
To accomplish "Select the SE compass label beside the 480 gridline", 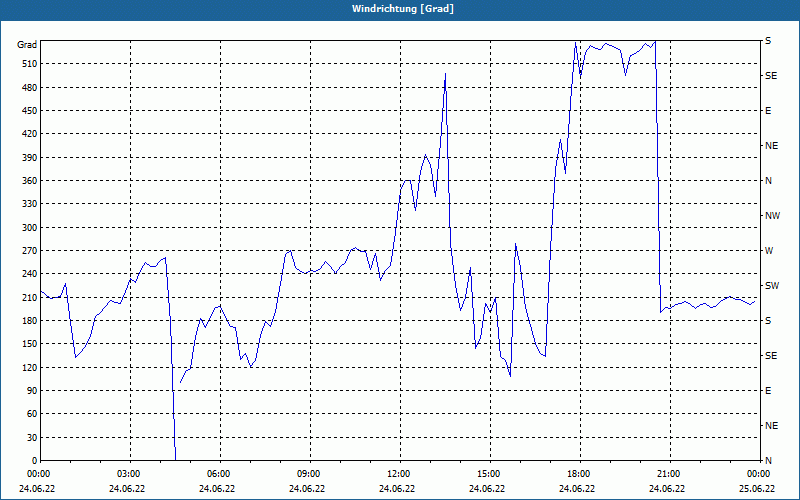I will pos(771,76).
